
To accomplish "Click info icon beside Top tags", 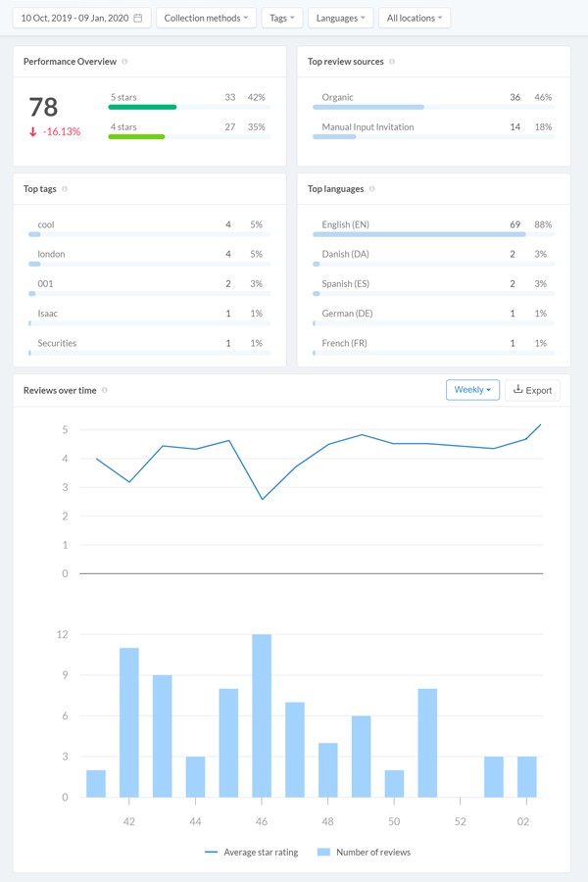I will click(65, 189).
